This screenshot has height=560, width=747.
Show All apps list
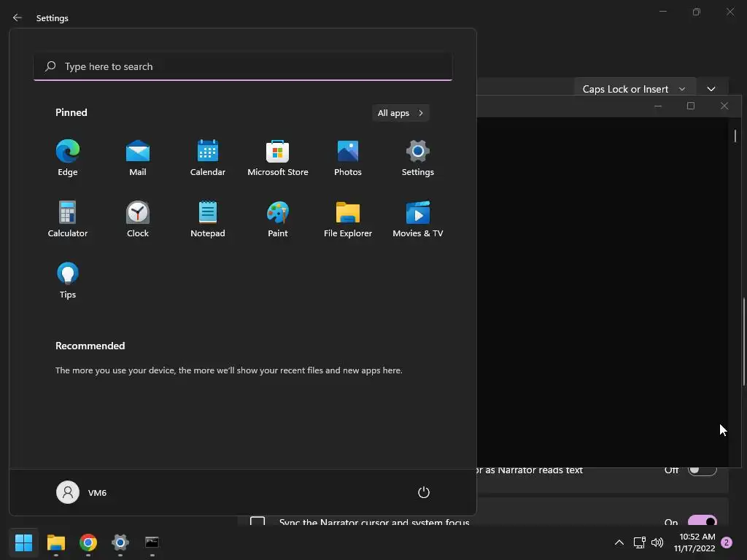(400, 113)
